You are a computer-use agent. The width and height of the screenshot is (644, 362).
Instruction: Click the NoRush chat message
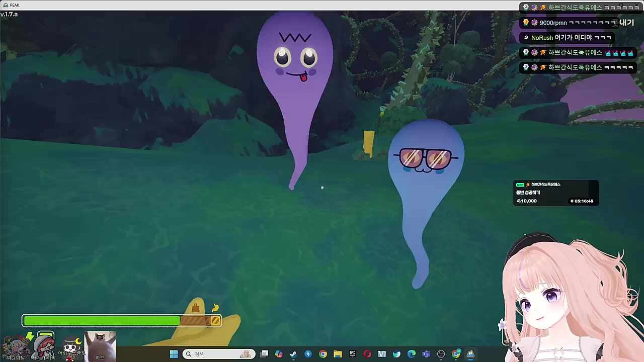pyautogui.click(x=567, y=38)
